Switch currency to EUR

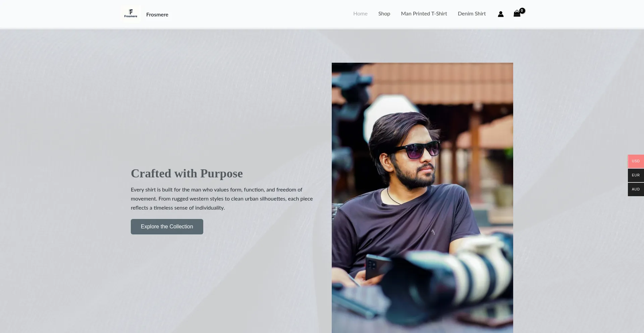coord(636,175)
